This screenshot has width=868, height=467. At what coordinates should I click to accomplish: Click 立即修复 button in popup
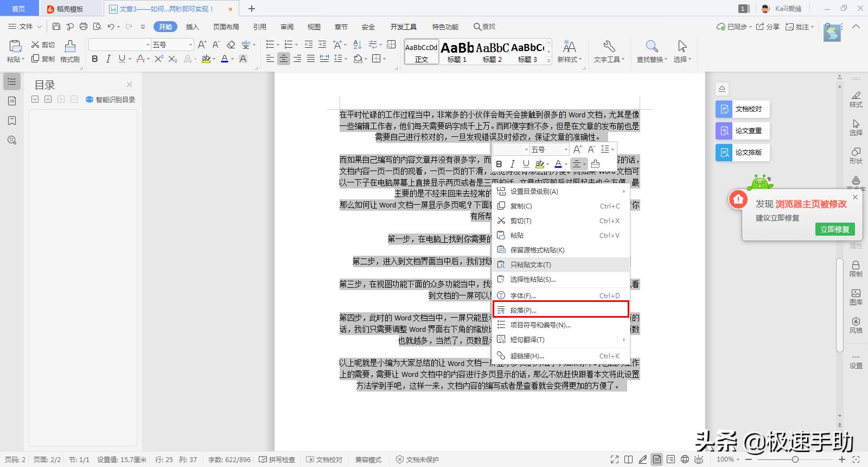(x=835, y=229)
